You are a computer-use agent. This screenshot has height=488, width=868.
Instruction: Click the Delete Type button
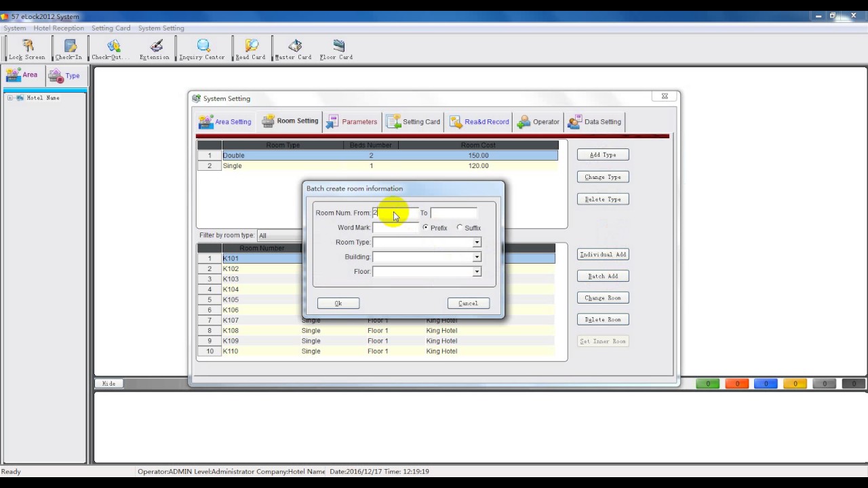coord(603,199)
